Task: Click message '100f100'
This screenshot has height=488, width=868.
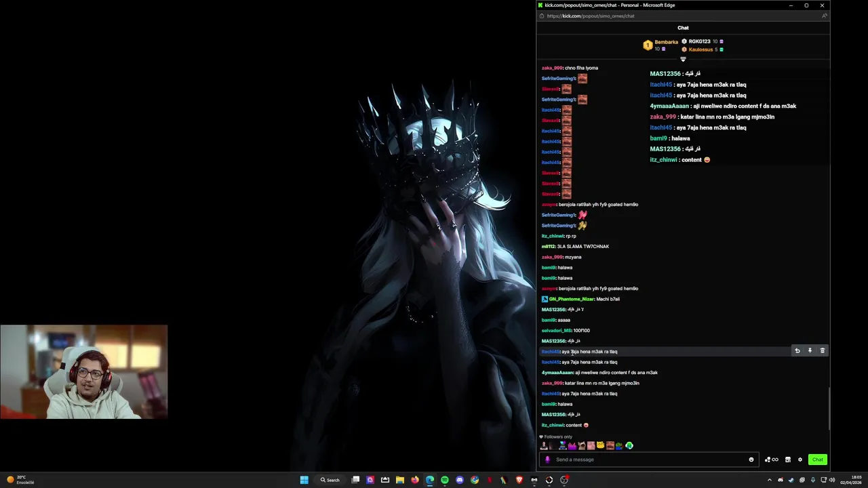Action: click(x=582, y=331)
